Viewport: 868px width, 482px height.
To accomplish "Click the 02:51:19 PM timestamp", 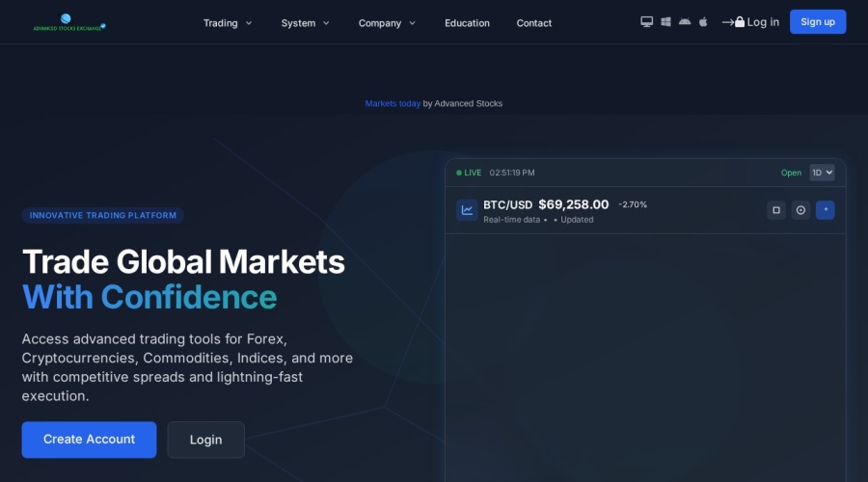I will click(512, 173).
